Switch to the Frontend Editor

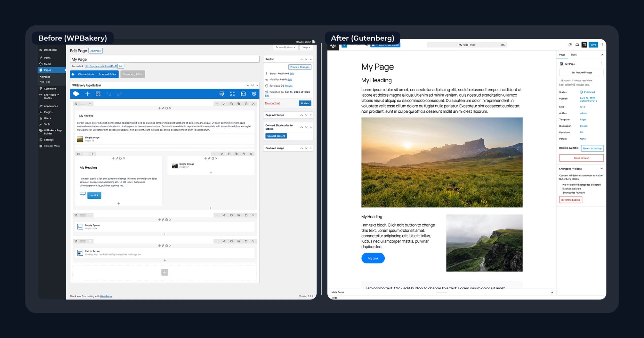[x=107, y=74]
